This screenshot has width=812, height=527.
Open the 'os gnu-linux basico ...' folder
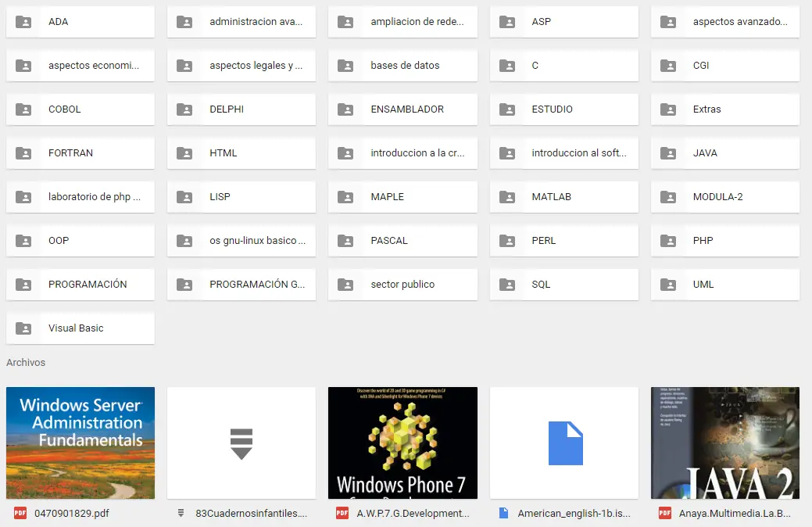pyautogui.click(x=241, y=241)
